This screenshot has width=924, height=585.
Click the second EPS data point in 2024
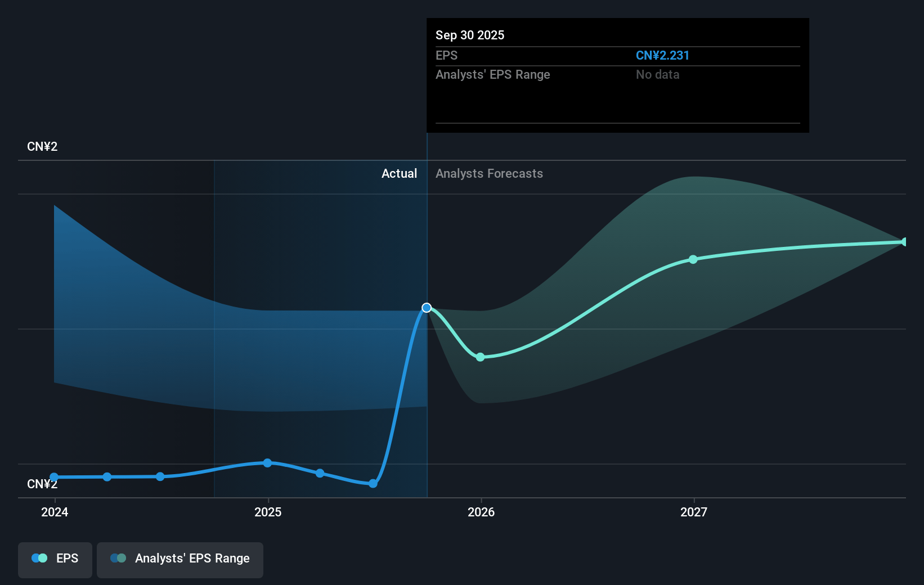[107, 477]
